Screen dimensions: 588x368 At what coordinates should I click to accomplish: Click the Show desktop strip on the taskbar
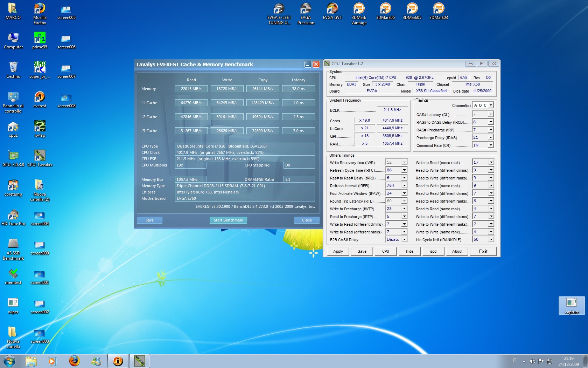[x=586, y=361]
